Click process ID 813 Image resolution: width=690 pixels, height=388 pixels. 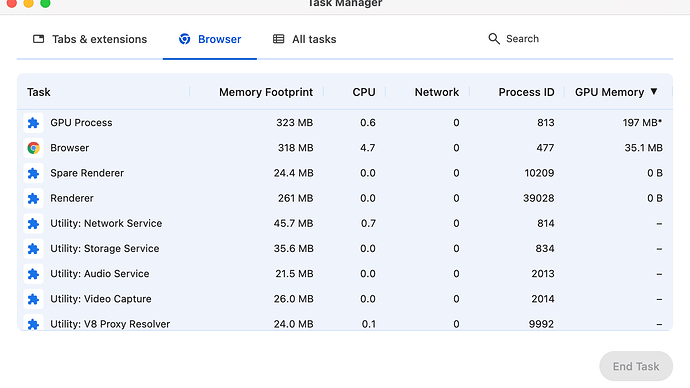[546, 123]
